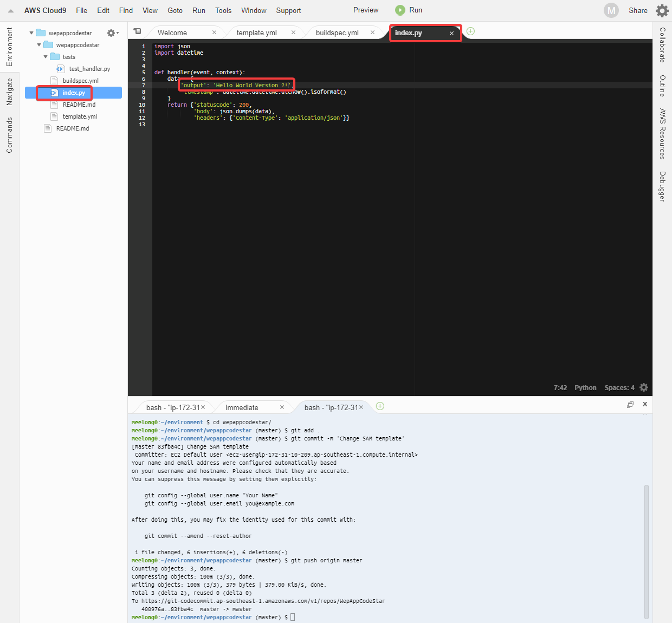The height and width of the screenshot is (623, 672).
Task: Switch to the buildspec.yml tab
Action: [x=337, y=33]
